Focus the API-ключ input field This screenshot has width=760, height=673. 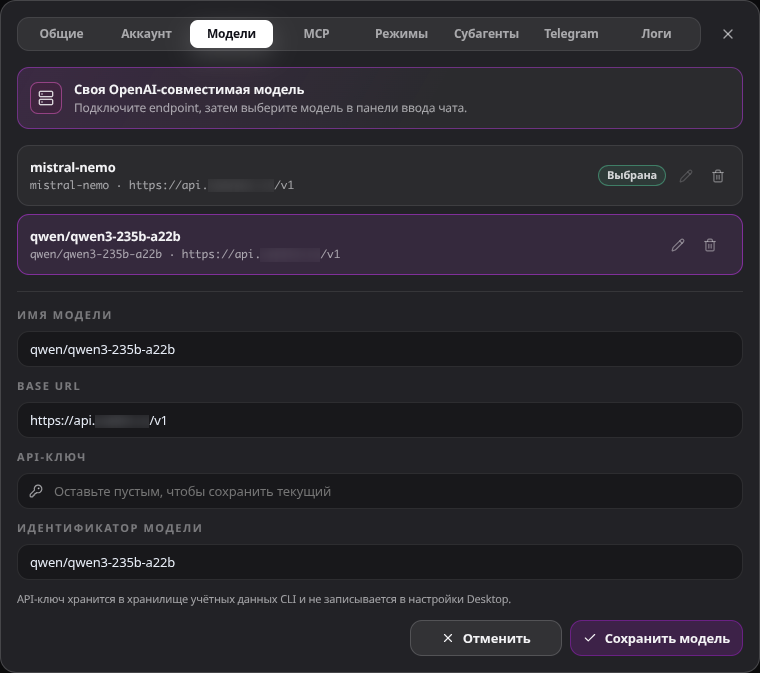(x=380, y=491)
